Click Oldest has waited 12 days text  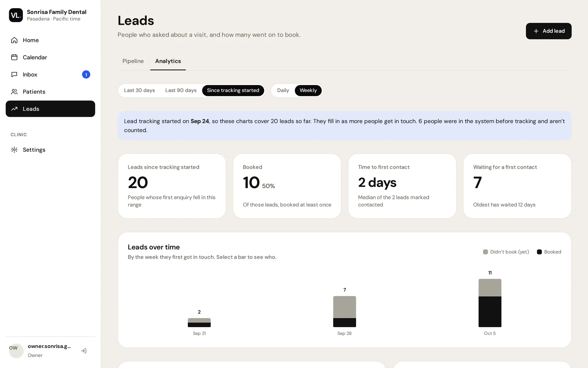coord(504,205)
